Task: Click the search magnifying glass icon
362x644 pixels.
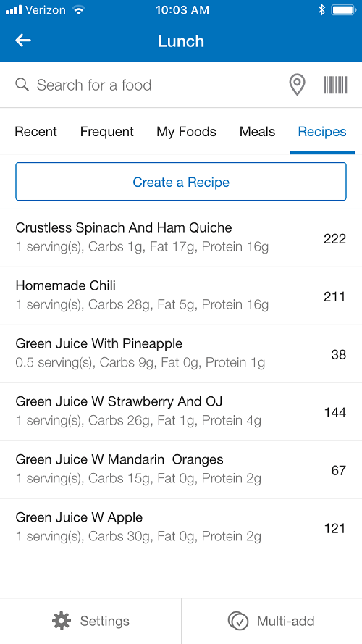Action: click(x=22, y=85)
